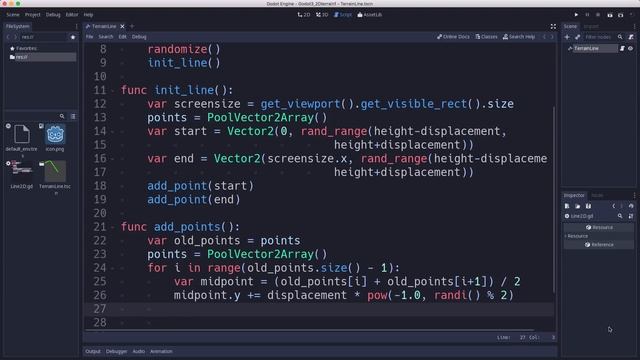Switch to the 3D workspace

tap(322, 15)
